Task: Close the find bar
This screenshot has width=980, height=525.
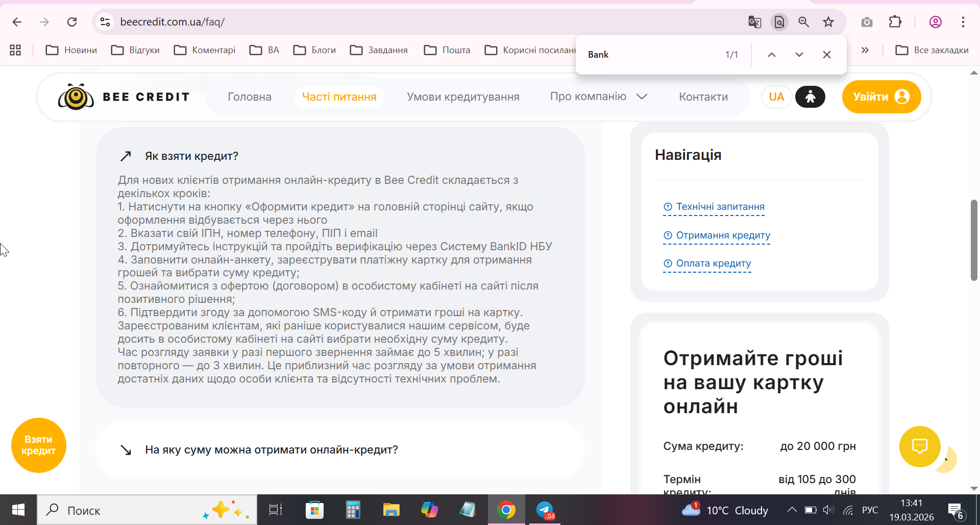Action: pyautogui.click(x=827, y=55)
